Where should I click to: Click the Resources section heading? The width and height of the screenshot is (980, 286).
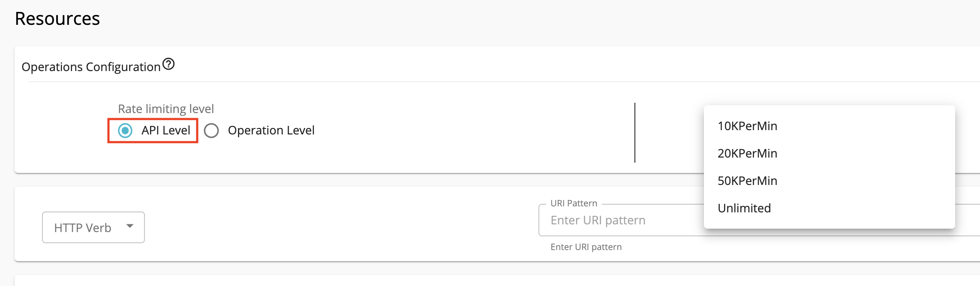coord(57,18)
